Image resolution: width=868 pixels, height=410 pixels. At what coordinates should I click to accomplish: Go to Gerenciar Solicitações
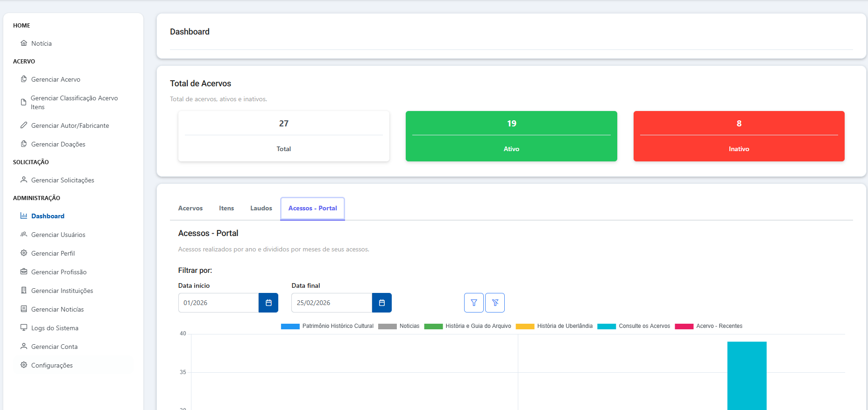(63, 180)
